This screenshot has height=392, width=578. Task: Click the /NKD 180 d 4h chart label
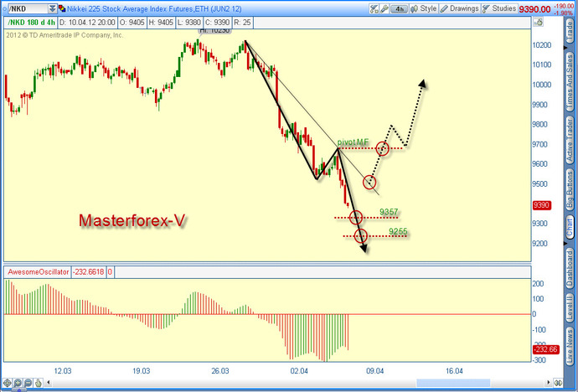pyautogui.click(x=31, y=23)
